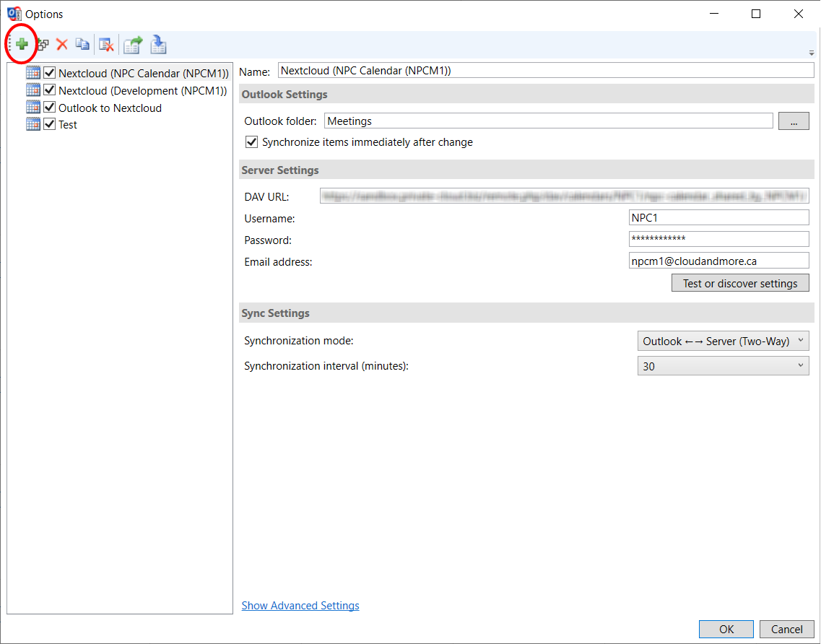Browse for Outlook folder with ellipsis button
Screen dimensions: 821x644
click(794, 121)
